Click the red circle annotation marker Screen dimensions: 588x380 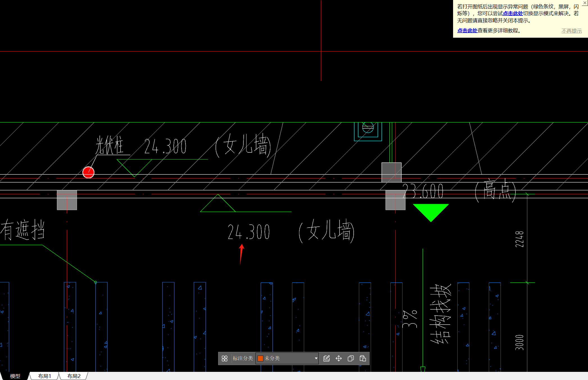click(88, 172)
